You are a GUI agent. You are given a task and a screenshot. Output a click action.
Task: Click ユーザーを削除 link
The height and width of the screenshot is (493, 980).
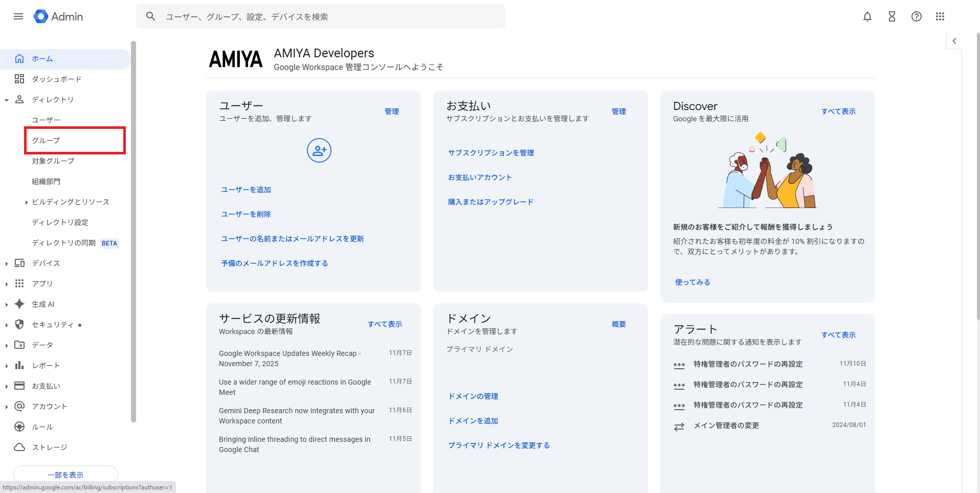pos(246,214)
